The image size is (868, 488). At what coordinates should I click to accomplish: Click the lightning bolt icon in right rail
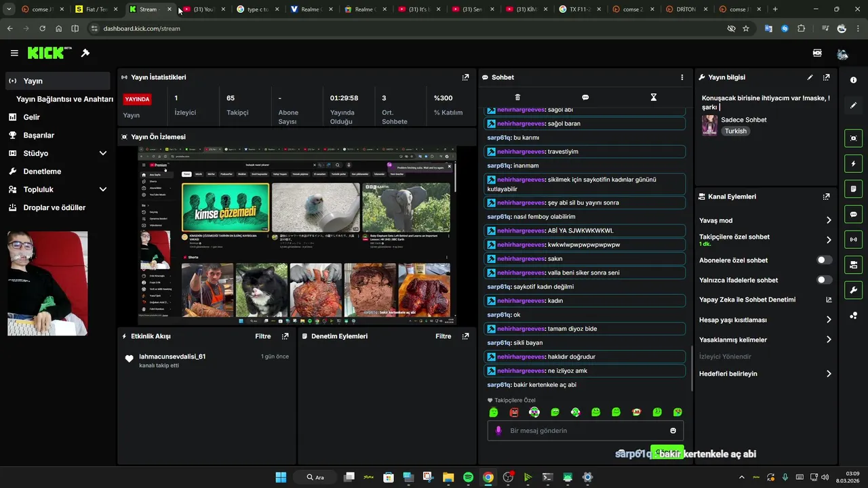tap(853, 163)
